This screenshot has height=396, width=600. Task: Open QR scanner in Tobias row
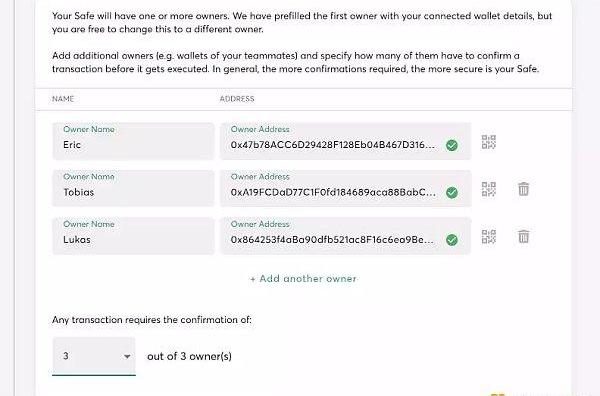489,189
